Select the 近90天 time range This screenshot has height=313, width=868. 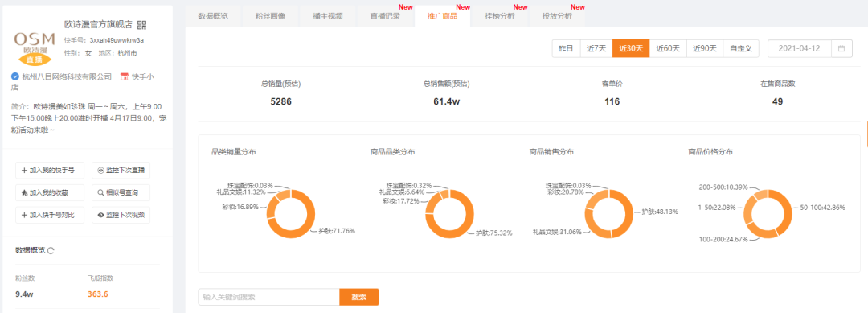point(705,49)
